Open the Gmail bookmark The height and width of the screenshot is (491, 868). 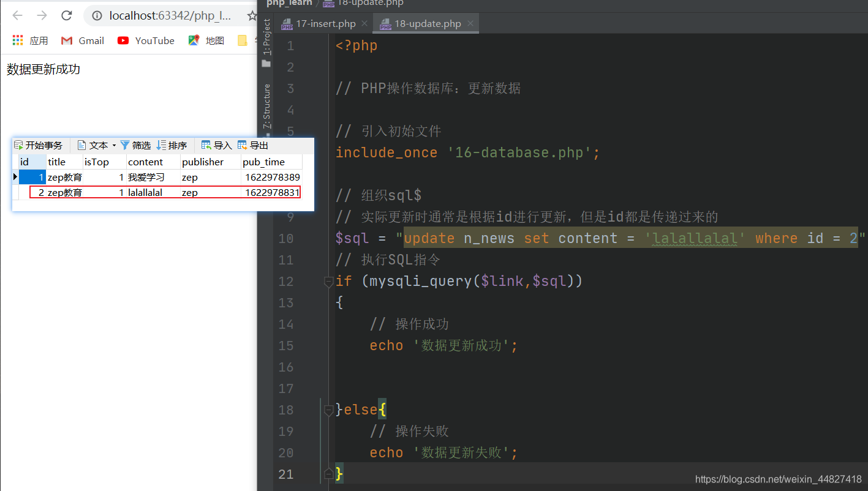[83, 40]
